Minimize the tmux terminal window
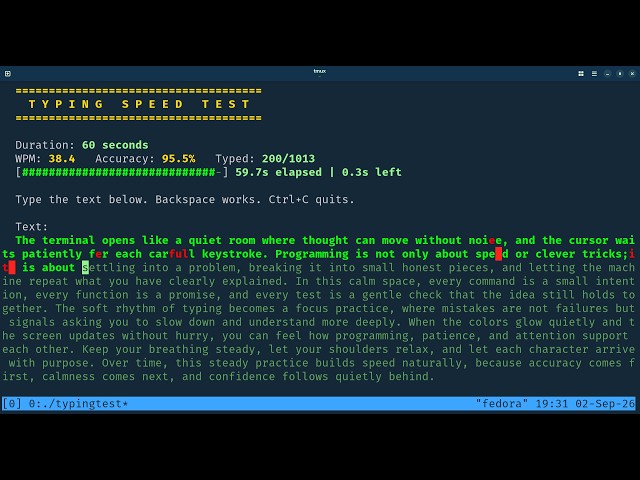The image size is (640, 480). click(x=607, y=73)
